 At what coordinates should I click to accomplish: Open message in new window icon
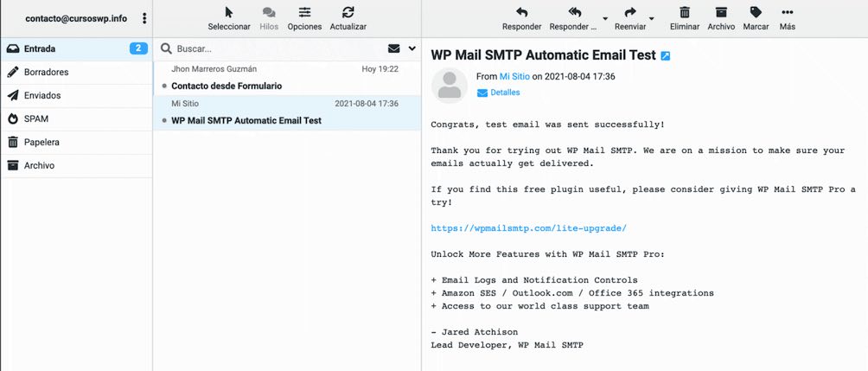click(666, 56)
